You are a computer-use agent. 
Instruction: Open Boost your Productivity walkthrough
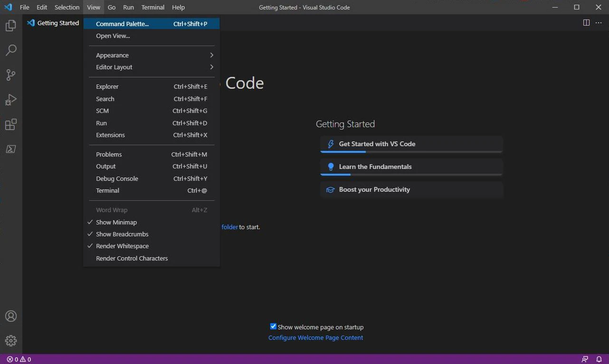(411, 190)
